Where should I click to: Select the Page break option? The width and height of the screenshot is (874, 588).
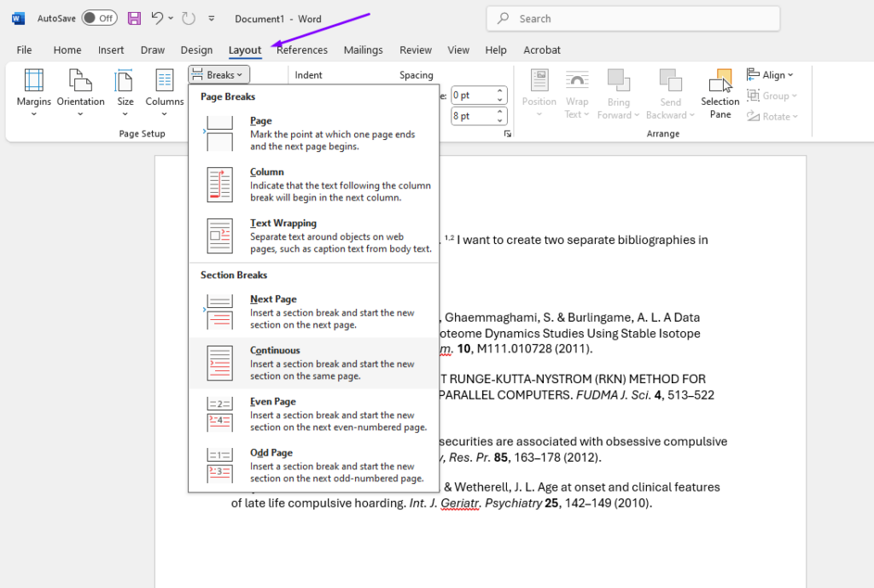312,133
